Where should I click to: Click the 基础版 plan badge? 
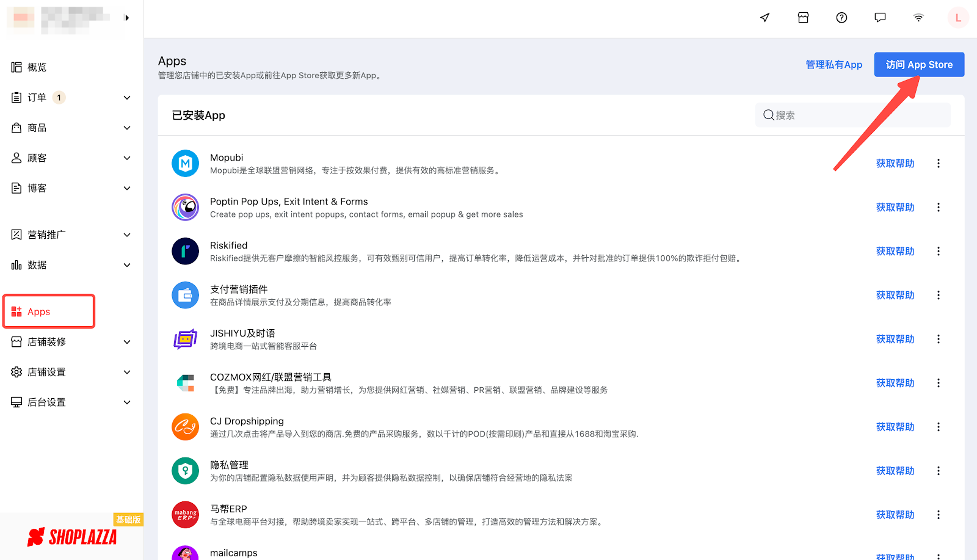128,520
